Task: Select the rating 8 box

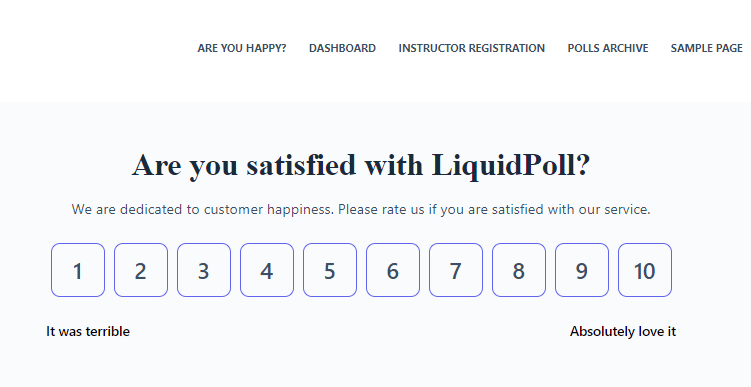Action: 519,270
